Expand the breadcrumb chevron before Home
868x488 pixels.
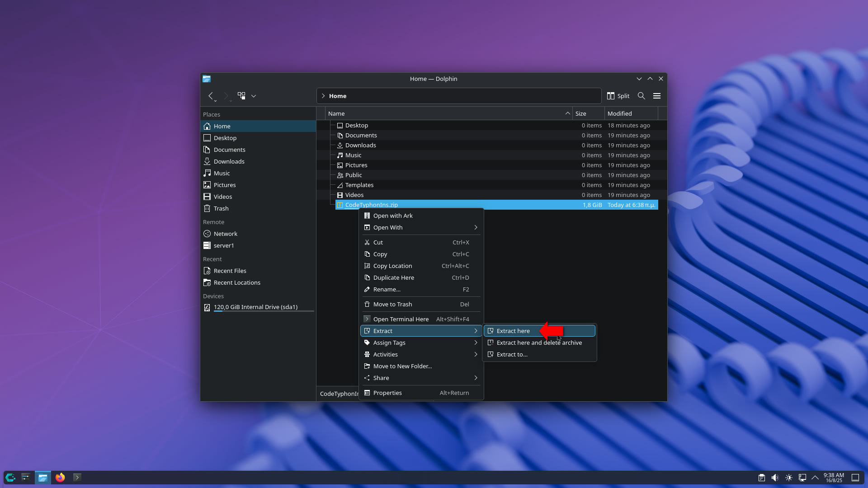point(323,96)
